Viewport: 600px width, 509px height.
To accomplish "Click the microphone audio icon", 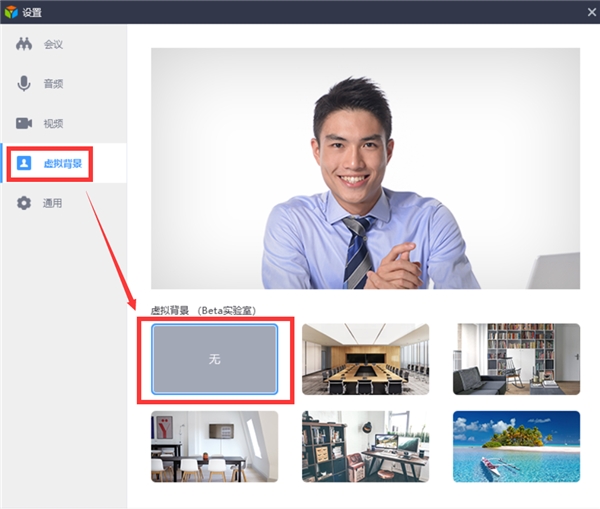I will (x=24, y=83).
